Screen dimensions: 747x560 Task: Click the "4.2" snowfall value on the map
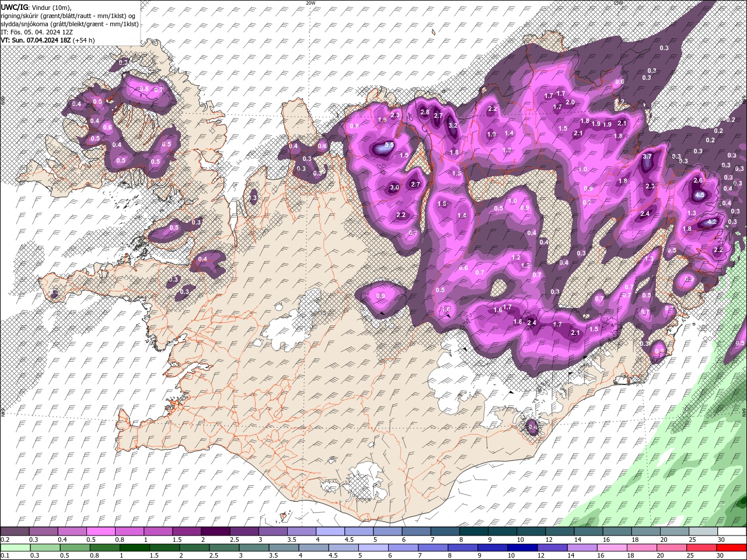[x=711, y=222]
